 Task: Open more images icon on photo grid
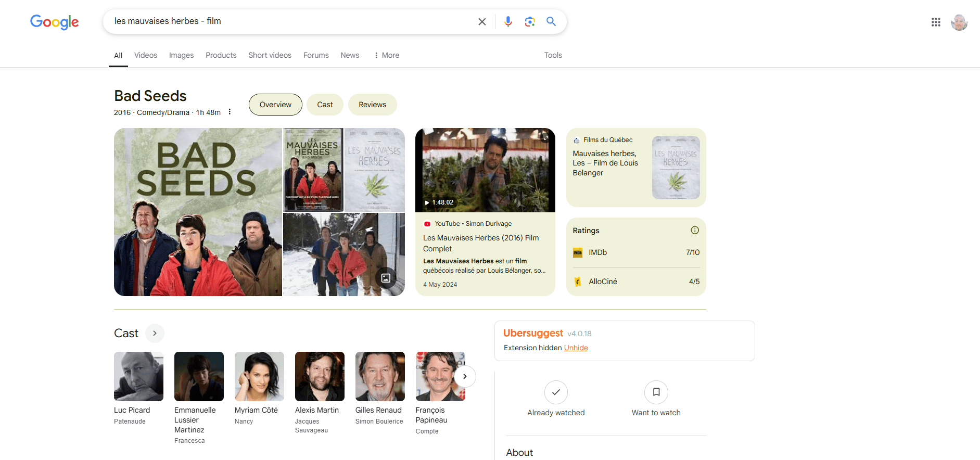pos(386,278)
